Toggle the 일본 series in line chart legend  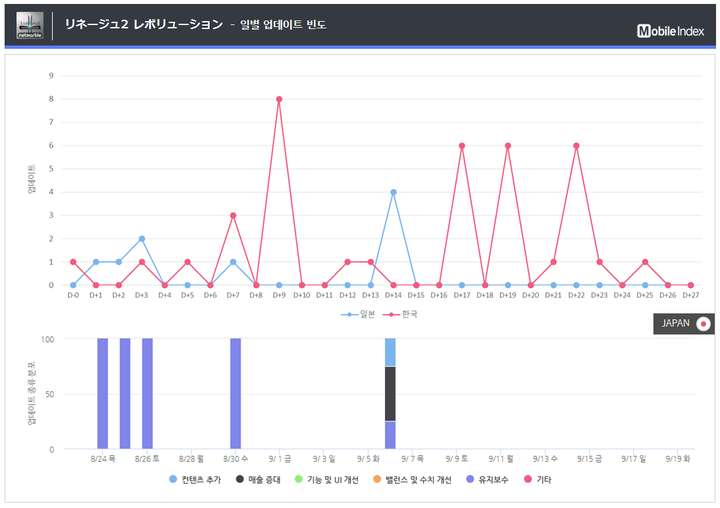pyautogui.click(x=358, y=315)
